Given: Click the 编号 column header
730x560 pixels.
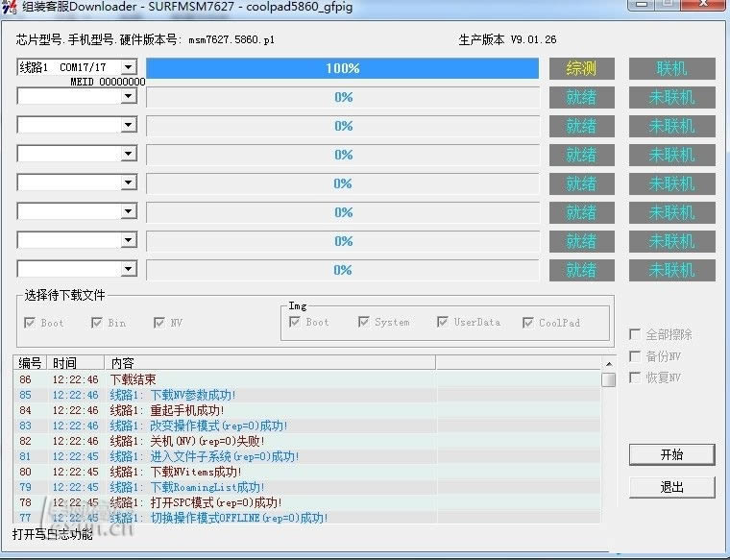Looking at the screenshot, I should (x=31, y=363).
